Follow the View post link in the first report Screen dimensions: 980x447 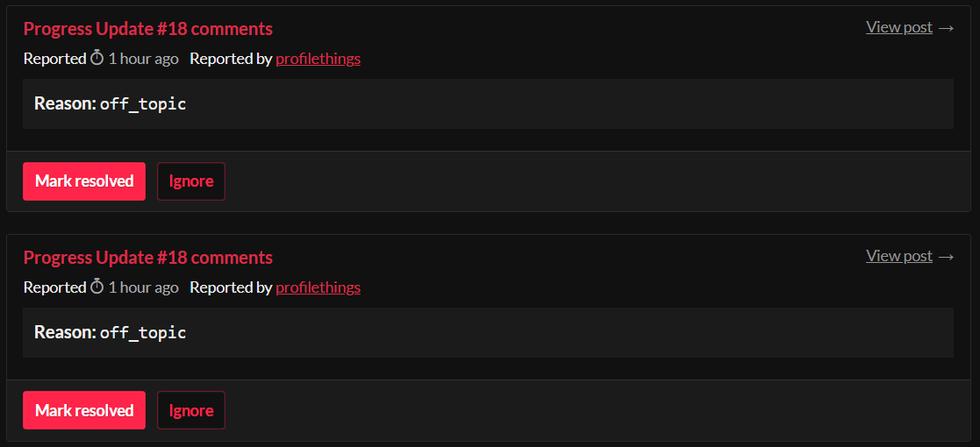pyautogui.click(x=898, y=27)
